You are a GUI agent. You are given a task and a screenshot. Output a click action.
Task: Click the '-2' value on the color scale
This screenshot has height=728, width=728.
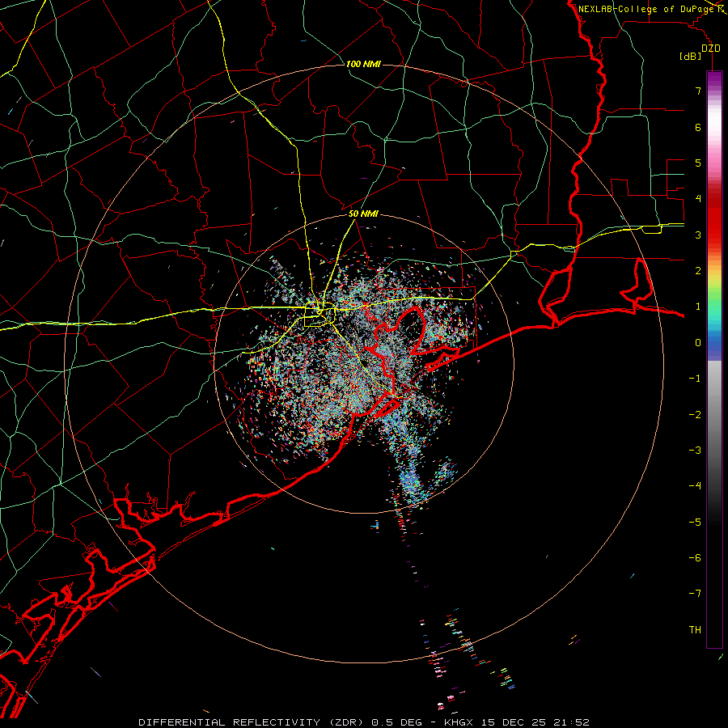tap(695, 415)
